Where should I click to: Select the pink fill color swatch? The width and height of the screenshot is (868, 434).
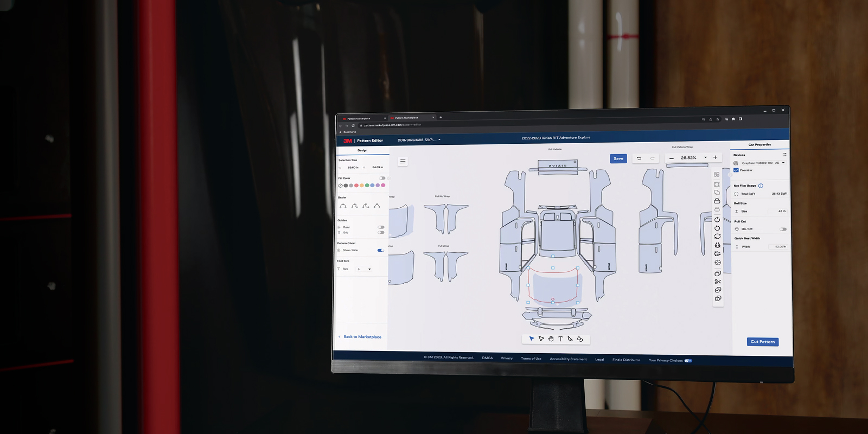tap(383, 185)
